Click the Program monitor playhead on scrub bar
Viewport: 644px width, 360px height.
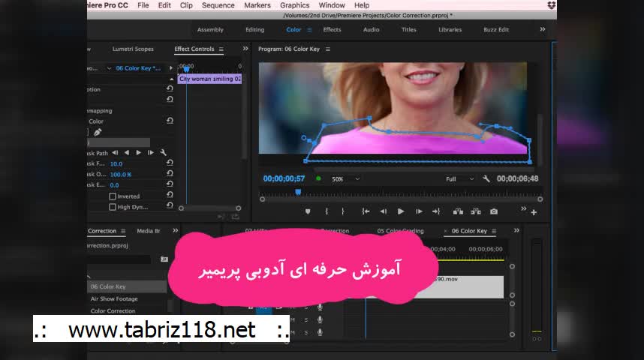(298, 193)
